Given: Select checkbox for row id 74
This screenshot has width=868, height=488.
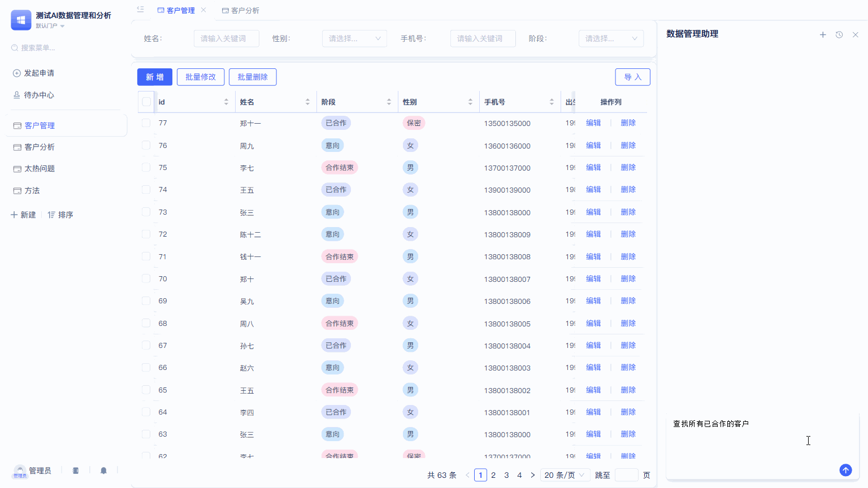Looking at the screenshot, I should pos(146,190).
